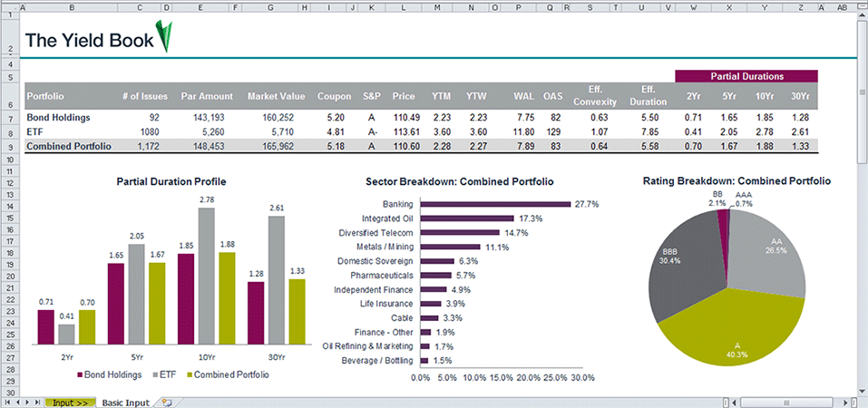Image resolution: width=868 pixels, height=408 pixels.
Task: Click the Partial Duration Profile chart title
Action: pos(171,181)
